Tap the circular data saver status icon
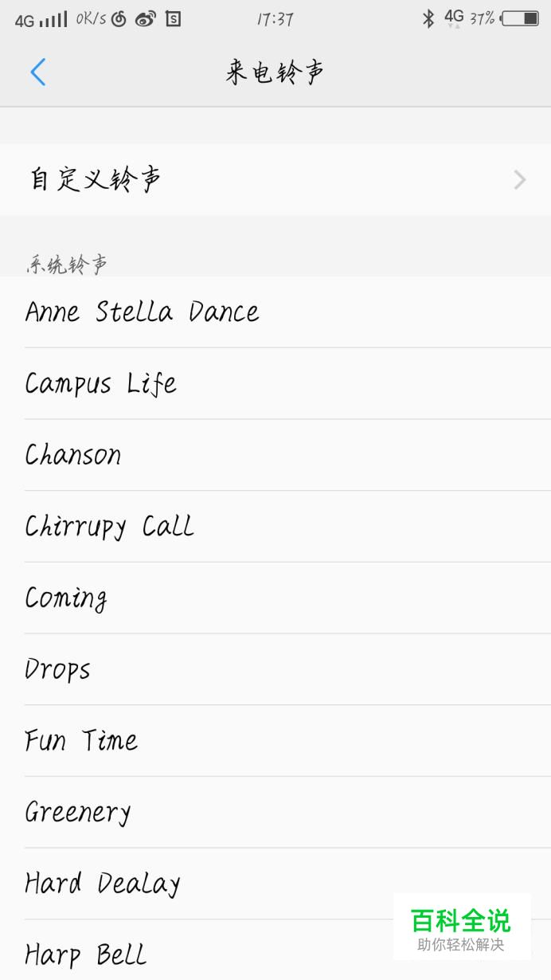This screenshot has height=980, width=551. click(119, 19)
